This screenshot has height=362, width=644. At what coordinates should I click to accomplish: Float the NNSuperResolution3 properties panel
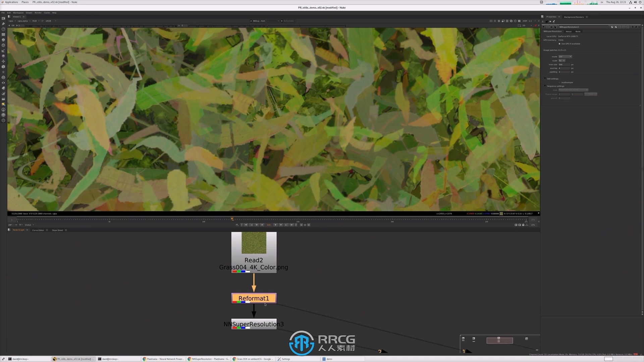click(636, 27)
